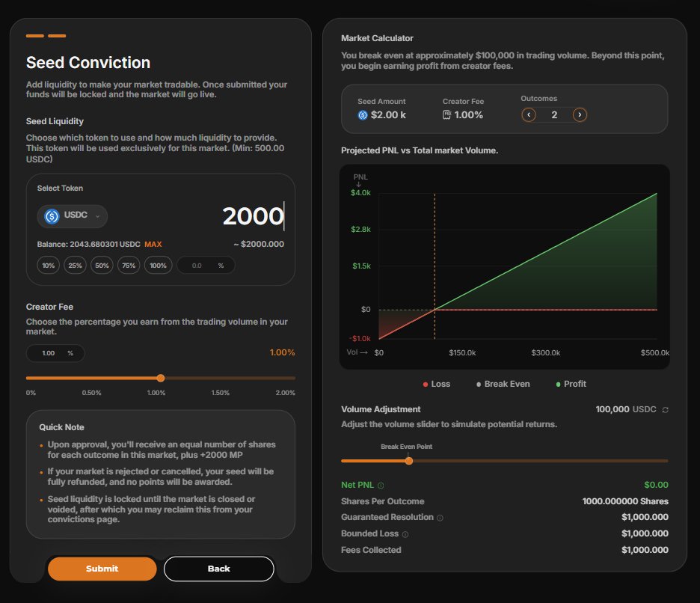
Task: Click the custom percentage input showing 0.0
Action: [206, 266]
